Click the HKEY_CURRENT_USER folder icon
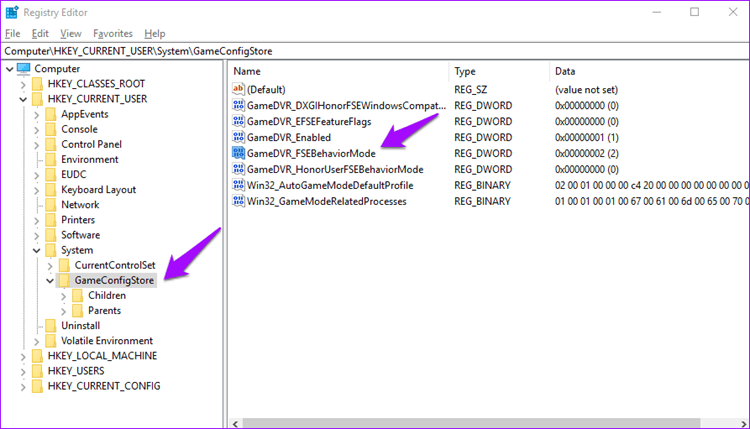750x429 pixels. pos(37,99)
